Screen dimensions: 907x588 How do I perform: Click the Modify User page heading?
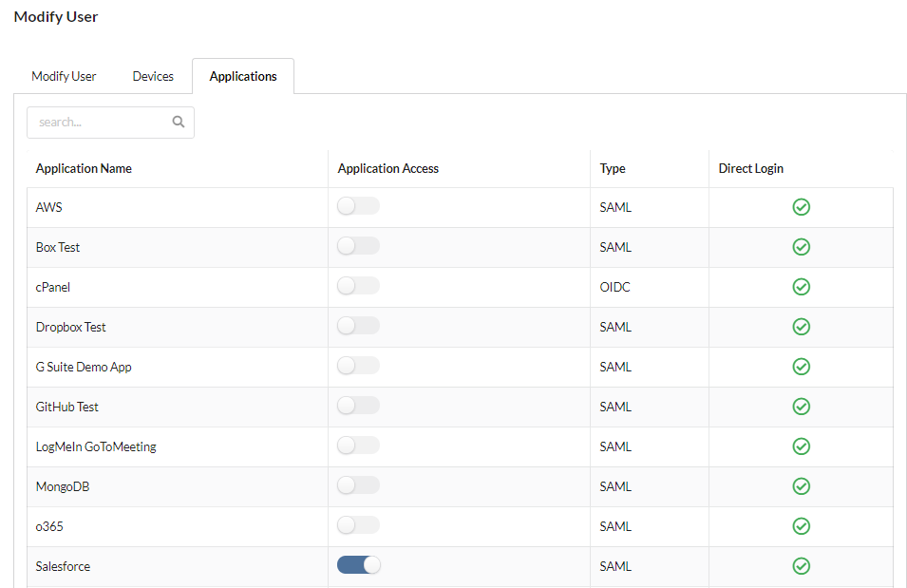tap(56, 17)
